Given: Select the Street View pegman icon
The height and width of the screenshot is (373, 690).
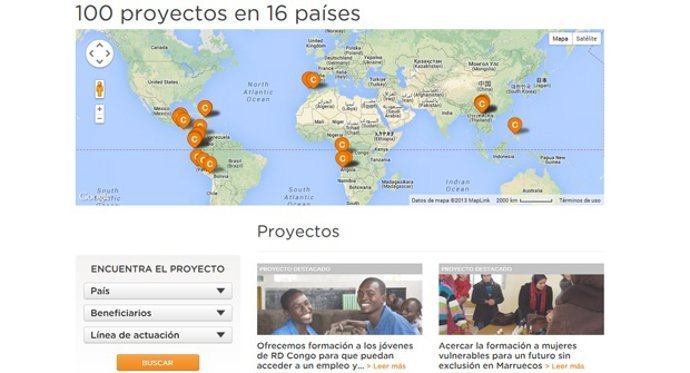Looking at the screenshot, I should point(100,89).
